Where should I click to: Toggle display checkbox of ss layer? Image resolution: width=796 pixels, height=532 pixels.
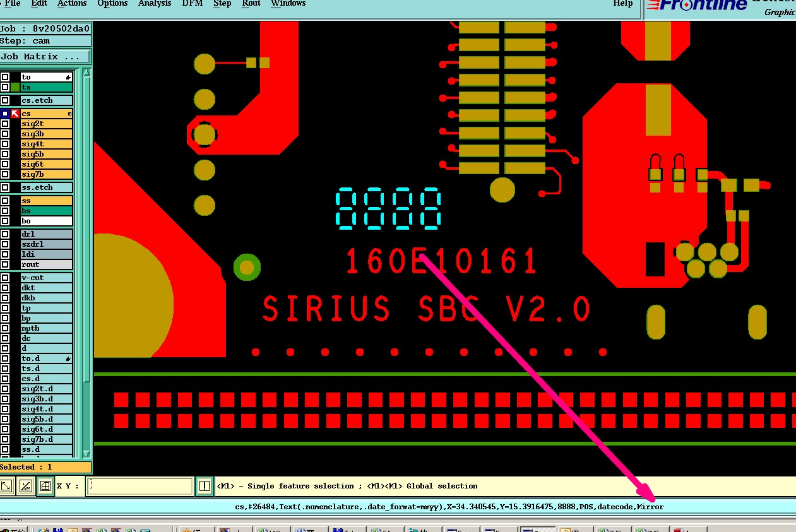5,201
